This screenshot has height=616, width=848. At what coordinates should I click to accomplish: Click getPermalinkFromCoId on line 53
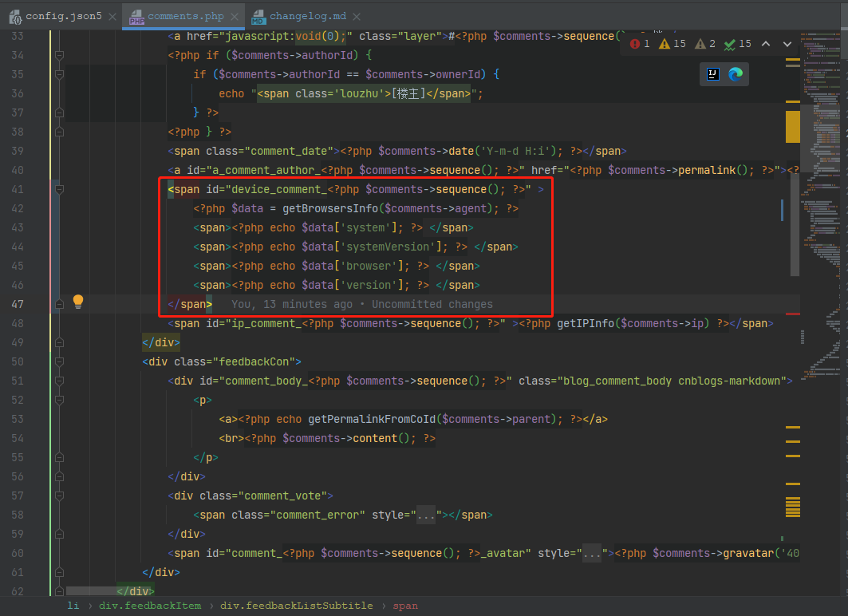click(x=372, y=419)
